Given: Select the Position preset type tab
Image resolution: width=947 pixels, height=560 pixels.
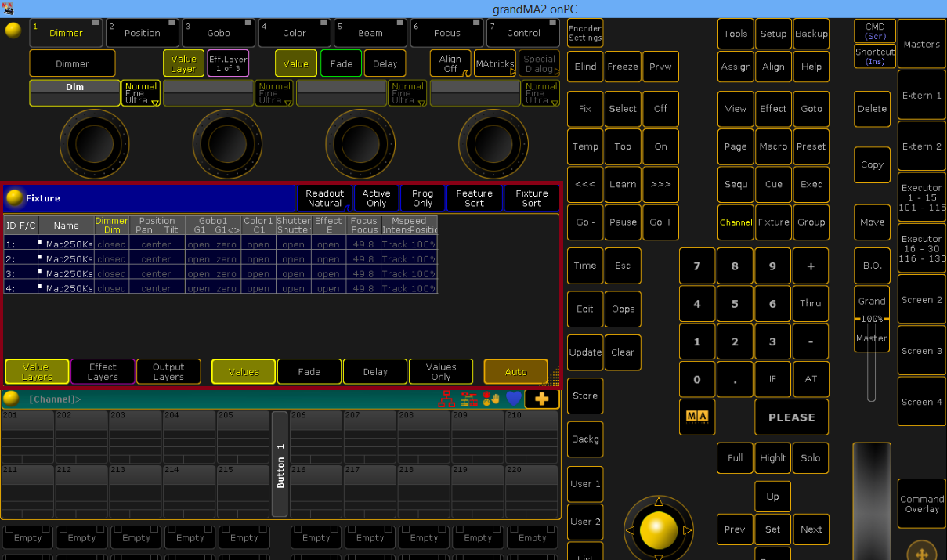Looking at the screenshot, I should click(x=142, y=33).
